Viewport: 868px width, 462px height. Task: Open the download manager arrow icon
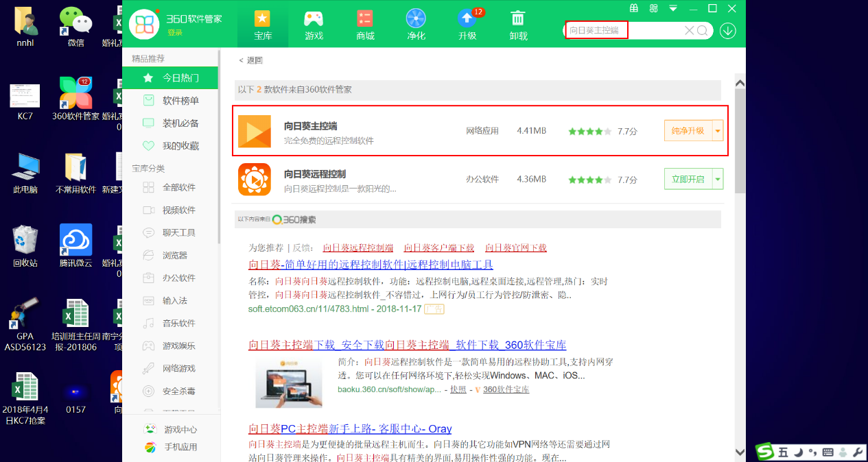727,31
